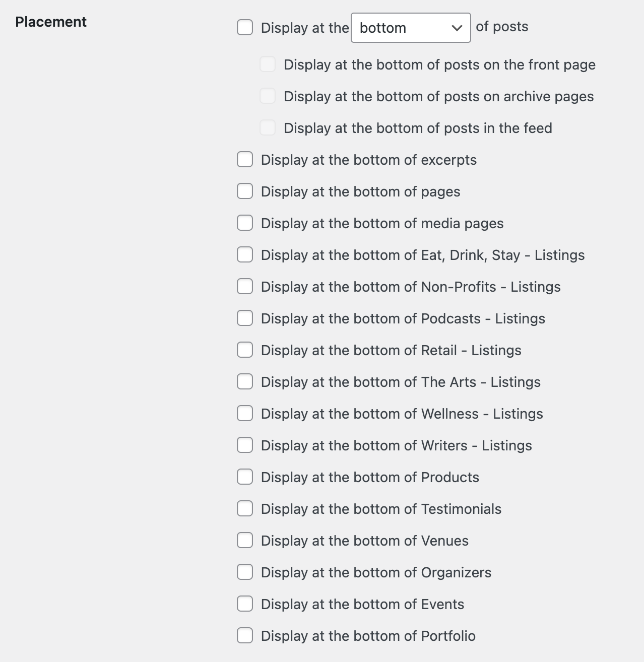Tick the bottom of pages checkbox

point(245,191)
